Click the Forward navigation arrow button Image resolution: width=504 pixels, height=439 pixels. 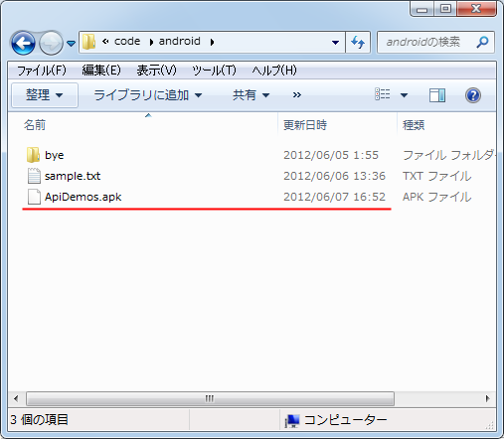tap(51, 43)
